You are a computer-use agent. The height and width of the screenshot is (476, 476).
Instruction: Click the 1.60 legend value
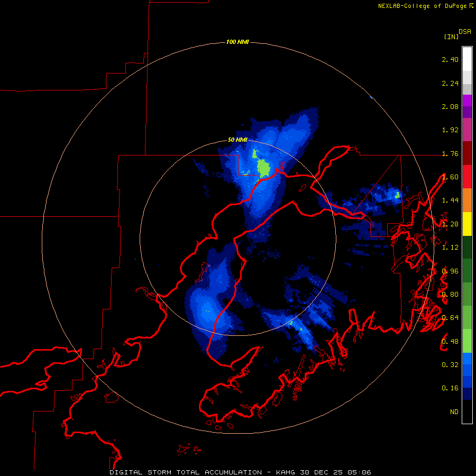[450, 177]
